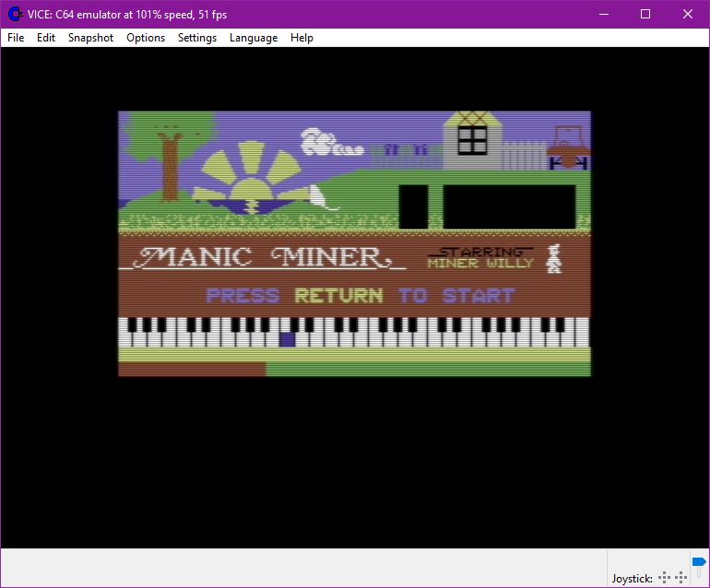Minimize the VICE emulator window
This screenshot has width=710, height=588.
[x=604, y=14]
